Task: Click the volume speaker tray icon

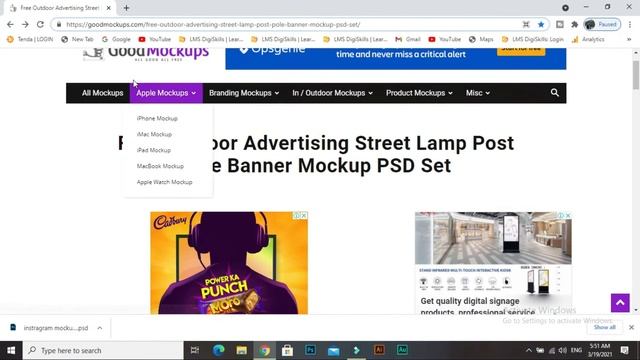Action: click(563, 350)
